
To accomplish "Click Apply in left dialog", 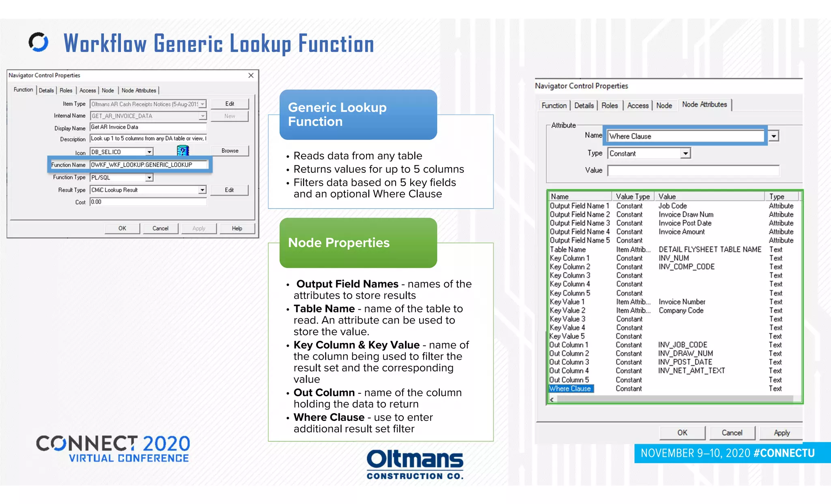I will [199, 228].
